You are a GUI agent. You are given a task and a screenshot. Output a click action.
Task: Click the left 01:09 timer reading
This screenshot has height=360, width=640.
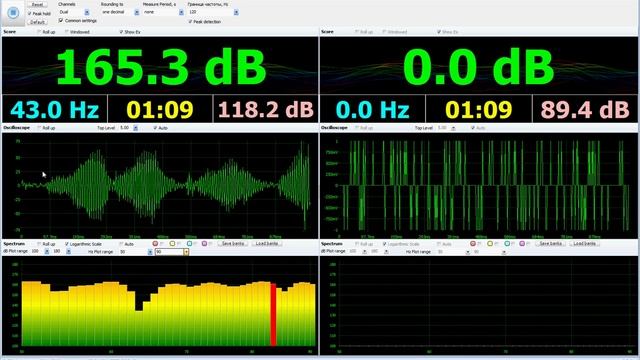pos(160,109)
